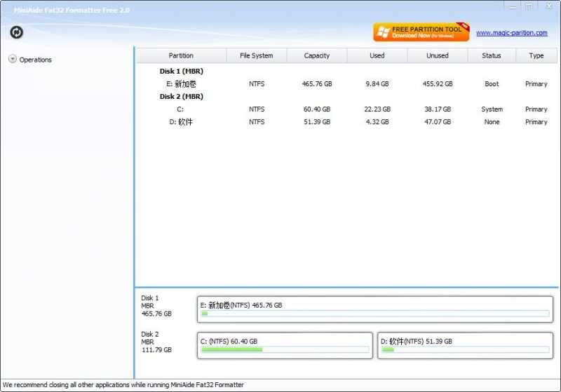561x392 pixels.
Task: Click the D: 51.39 GB disk map block
Action: (465, 345)
